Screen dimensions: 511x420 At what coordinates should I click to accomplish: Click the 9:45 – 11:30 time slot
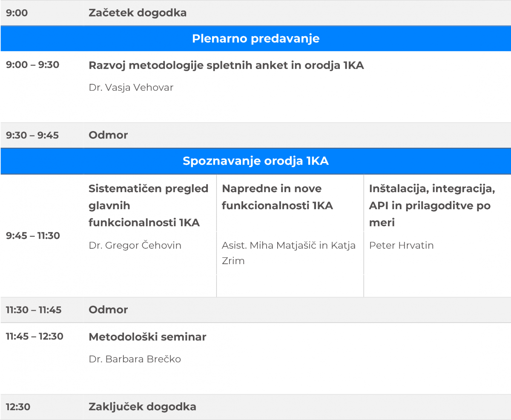33,236
